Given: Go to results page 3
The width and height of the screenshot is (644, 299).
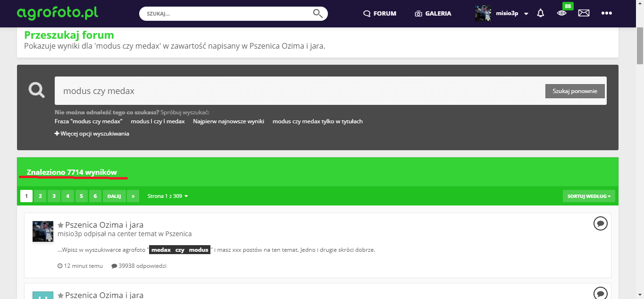Looking at the screenshot, I should (x=54, y=196).
